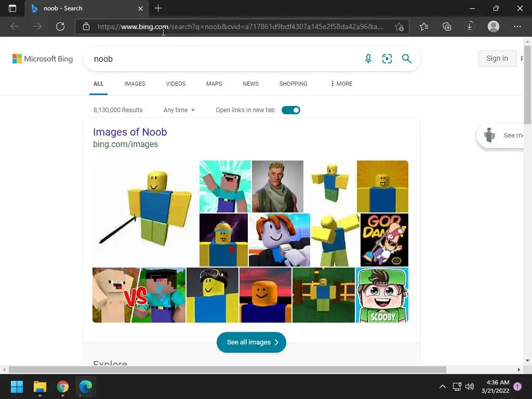Search using voice microphone icon
The image size is (532, 399).
pyautogui.click(x=368, y=59)
